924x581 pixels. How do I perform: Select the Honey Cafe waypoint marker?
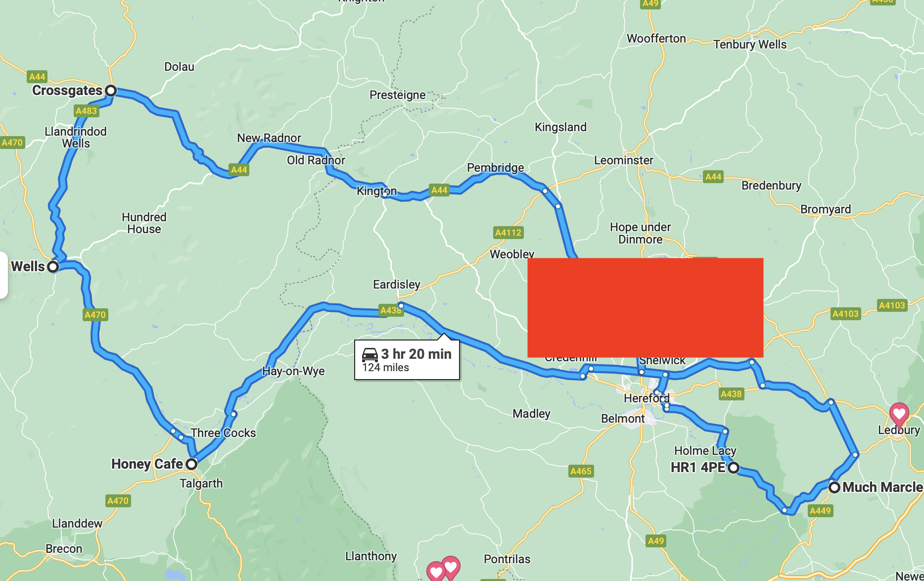tap(191, 464)
